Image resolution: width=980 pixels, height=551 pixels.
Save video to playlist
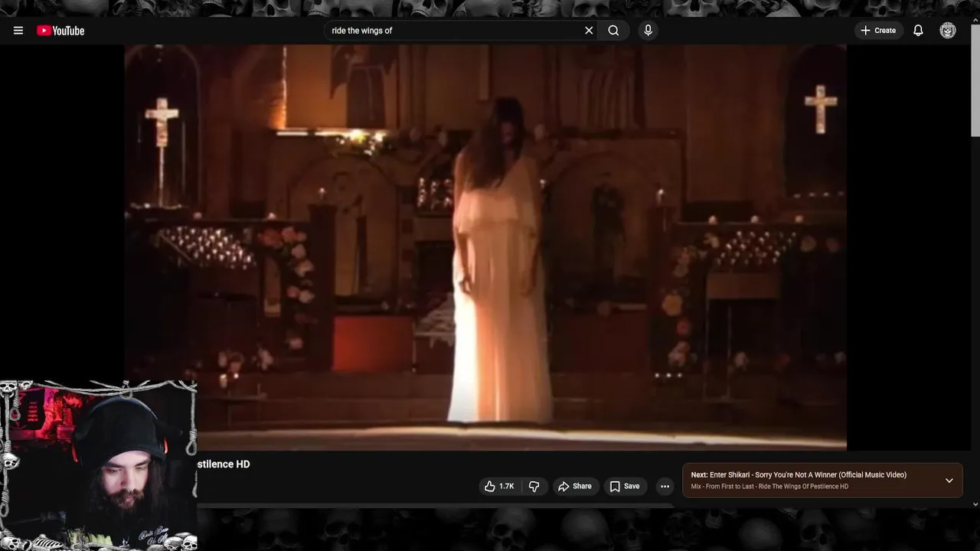coord(625,486)
